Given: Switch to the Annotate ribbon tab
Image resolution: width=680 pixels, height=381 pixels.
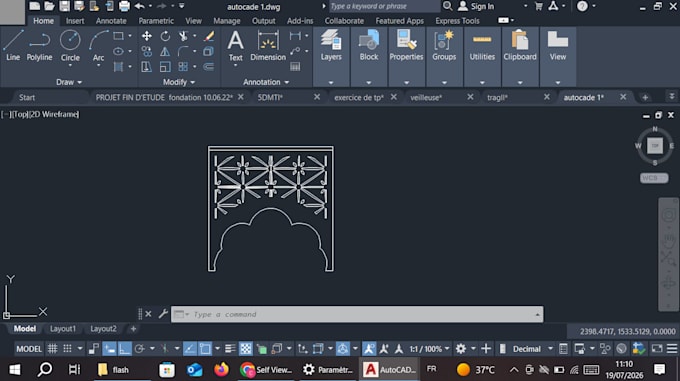Looking at the screenshot, I should 111,20.
